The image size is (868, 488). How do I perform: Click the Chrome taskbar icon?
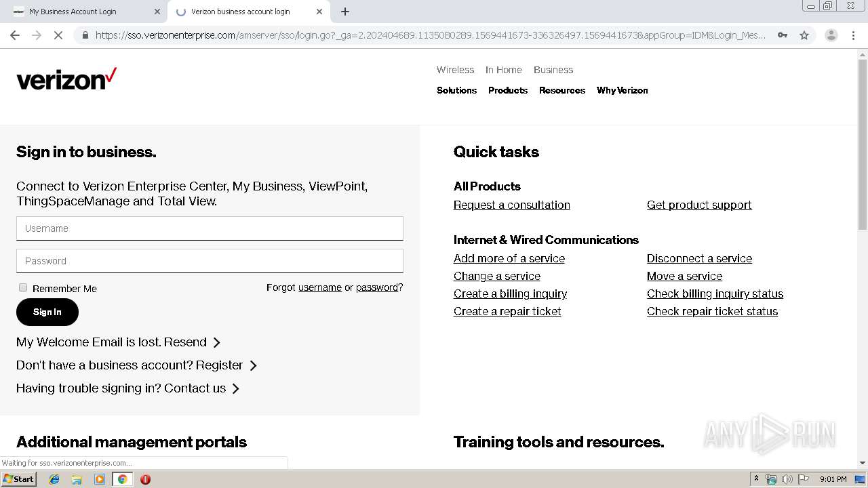(x=122, y=479)
